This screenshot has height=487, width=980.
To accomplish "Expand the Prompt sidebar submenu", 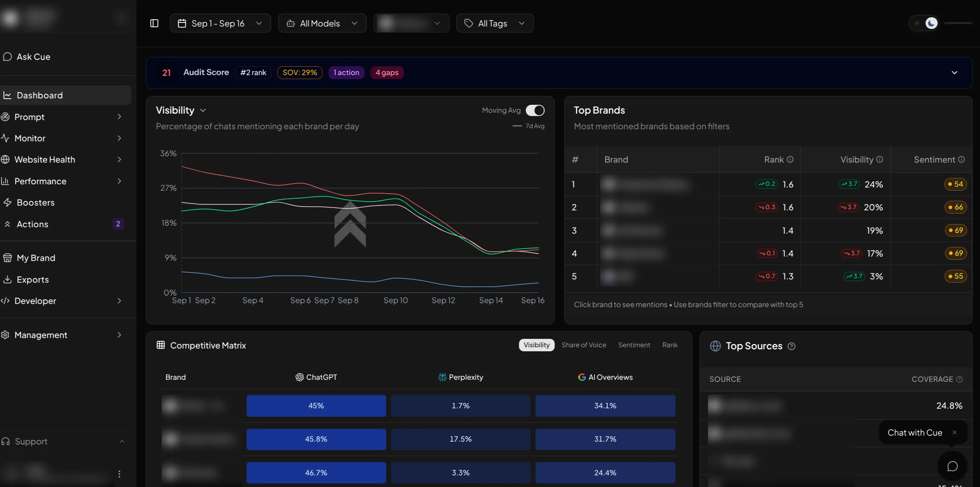I will (119, 117).
